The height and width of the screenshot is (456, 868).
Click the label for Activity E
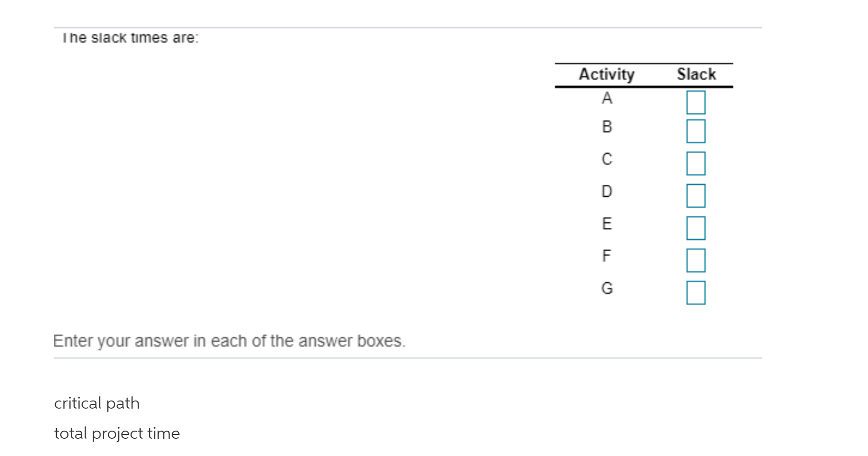[x=606, y=224]
